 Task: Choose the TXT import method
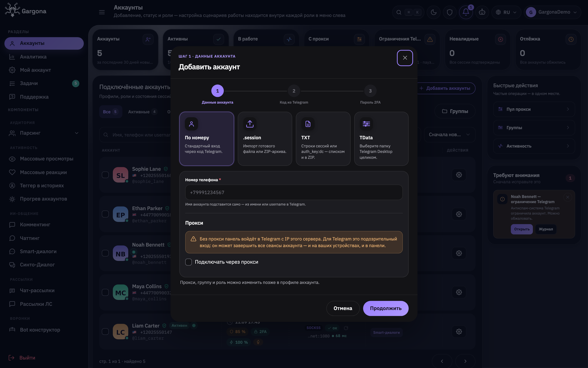tap(323, 139)
